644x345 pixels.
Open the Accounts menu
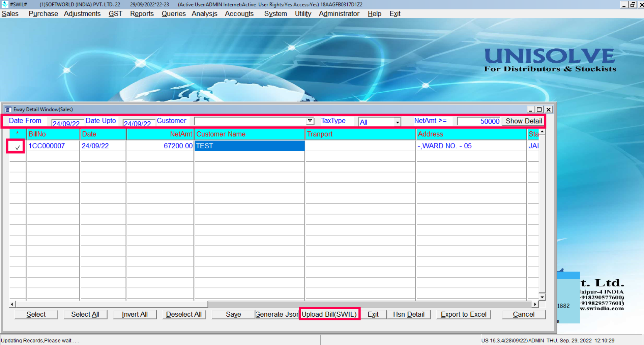239,14
